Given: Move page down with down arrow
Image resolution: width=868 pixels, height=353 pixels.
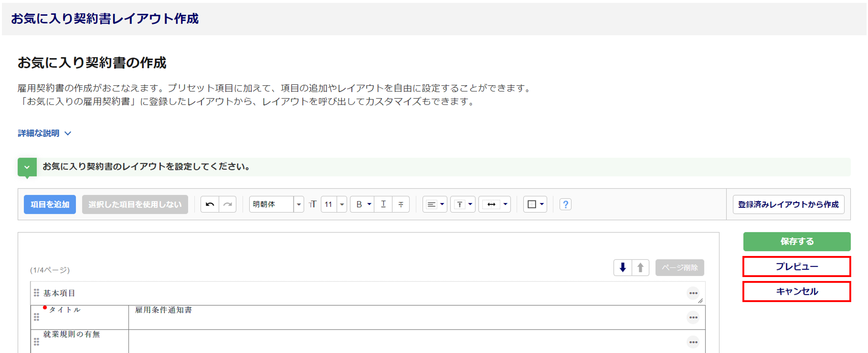Looking at the screenshot, I should pos(622,268).
